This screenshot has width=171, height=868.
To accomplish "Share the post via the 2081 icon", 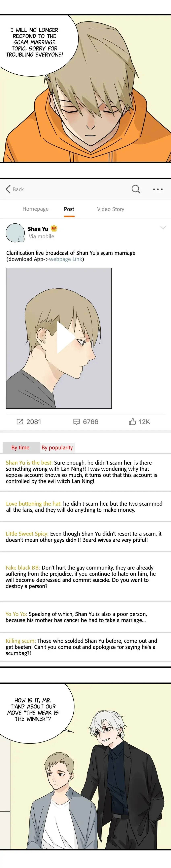I will [x=20, y=422].
